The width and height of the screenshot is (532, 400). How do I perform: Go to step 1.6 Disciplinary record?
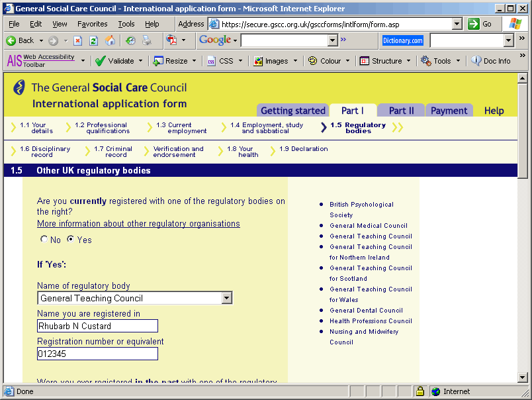[45, 152]
